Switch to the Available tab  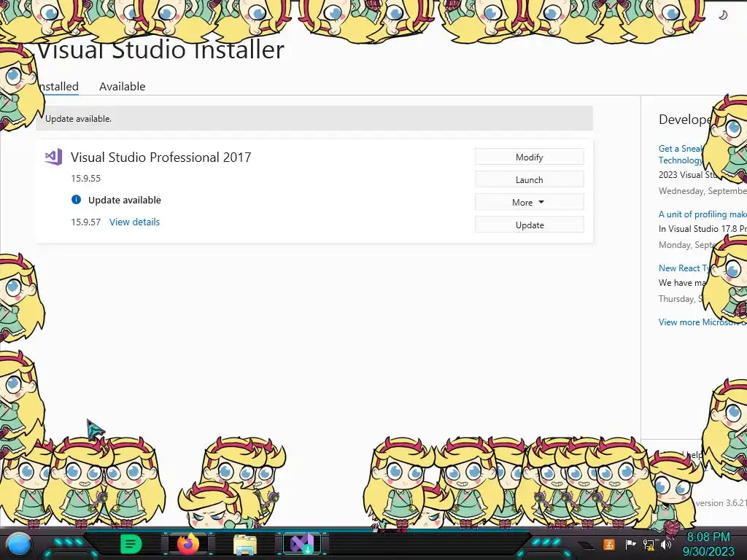[123, 86]
